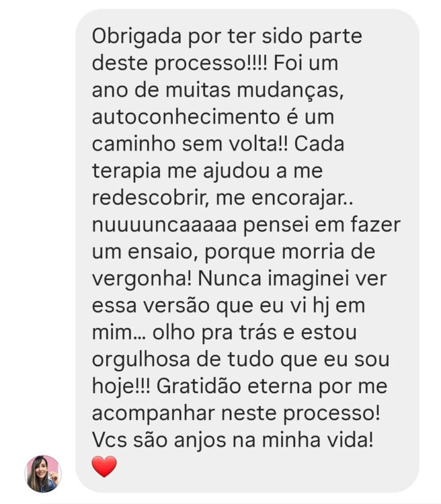Open the sender's profile picture avatar
Image resolution: width=441 pixels, height=504 pixels.
(x=43, y=474)
